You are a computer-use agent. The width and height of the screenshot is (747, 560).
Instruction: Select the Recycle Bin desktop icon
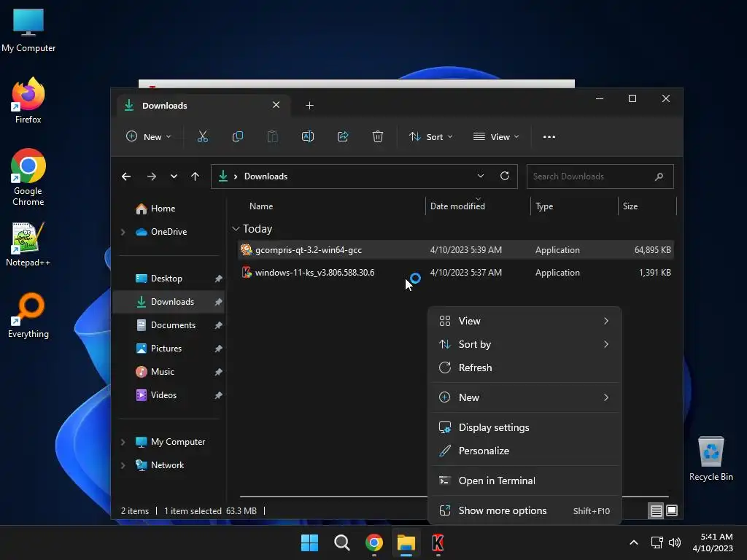point(711,459)
